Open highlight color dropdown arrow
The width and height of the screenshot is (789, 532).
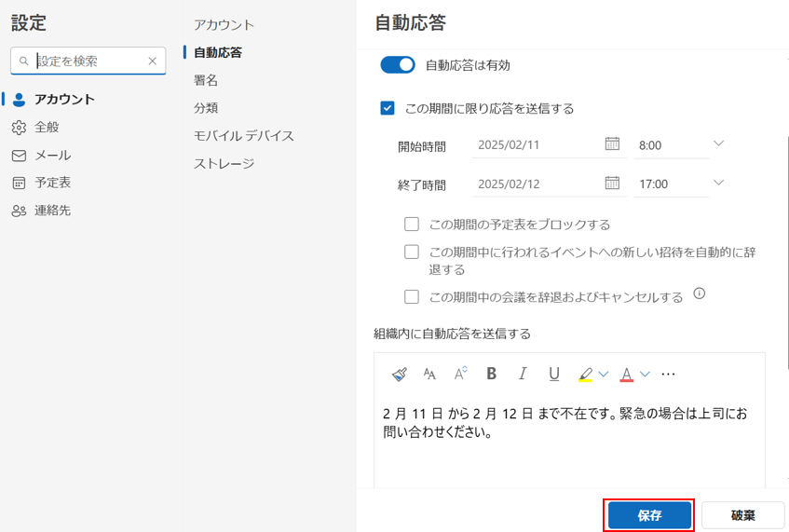(604, 374)
